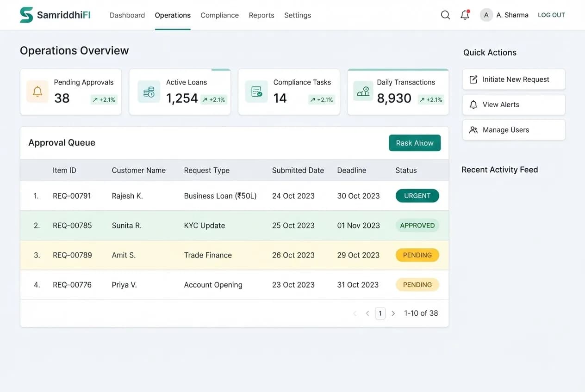Click PENDING badge for Priya V.
The image size is (585, 392).
(x=417, y=285)
